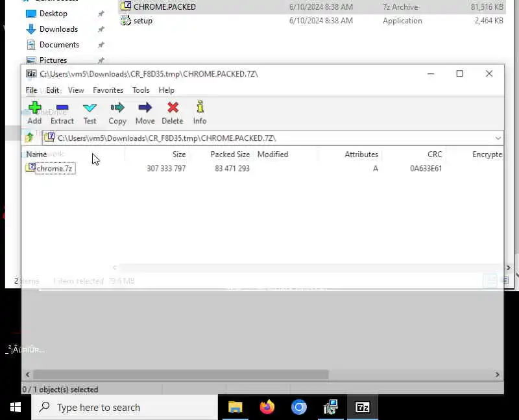Click the 7-Zip address path field
Viewport: 519px width, 420px height.
coord(268,138)
